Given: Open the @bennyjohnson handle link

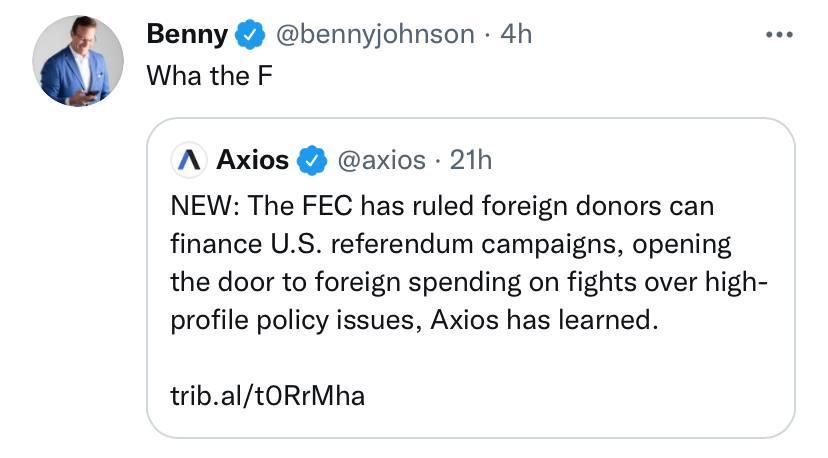Looking at the screenshot, I should pyautogui.click(x=374, y=34).
